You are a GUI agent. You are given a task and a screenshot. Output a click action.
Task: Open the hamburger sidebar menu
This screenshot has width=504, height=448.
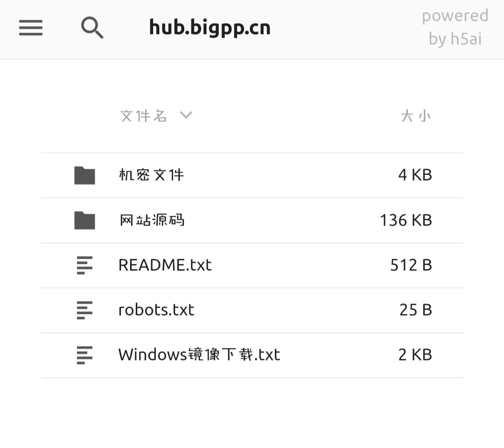pyautogui.click(x=31, y=28)
